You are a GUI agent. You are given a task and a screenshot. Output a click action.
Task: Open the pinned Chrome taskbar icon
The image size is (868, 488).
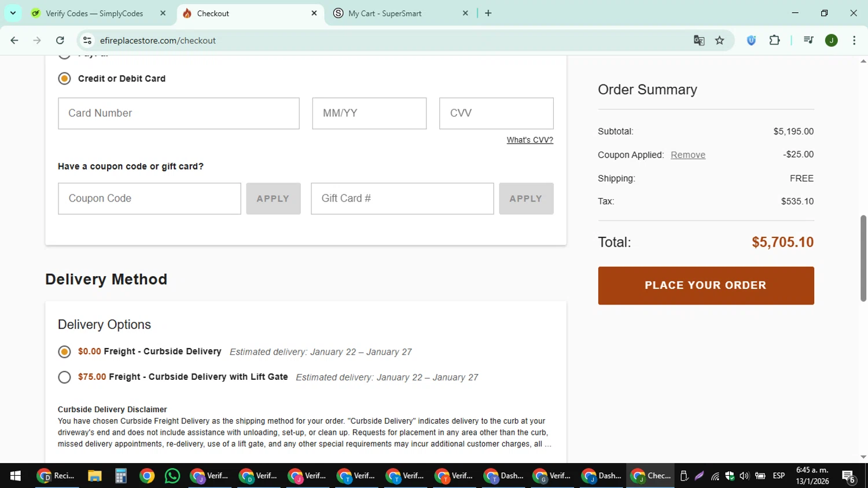pyautogui.click(x=147, y=476)
